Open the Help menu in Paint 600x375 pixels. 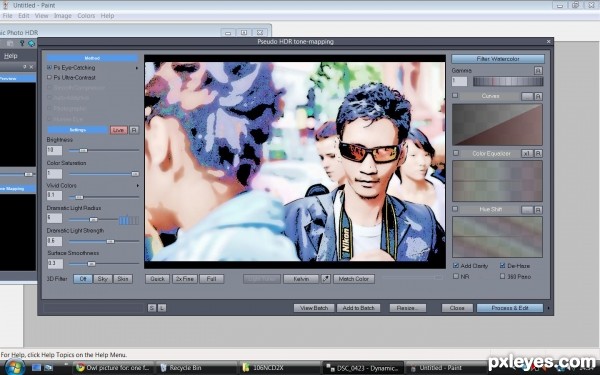[108, 16]
